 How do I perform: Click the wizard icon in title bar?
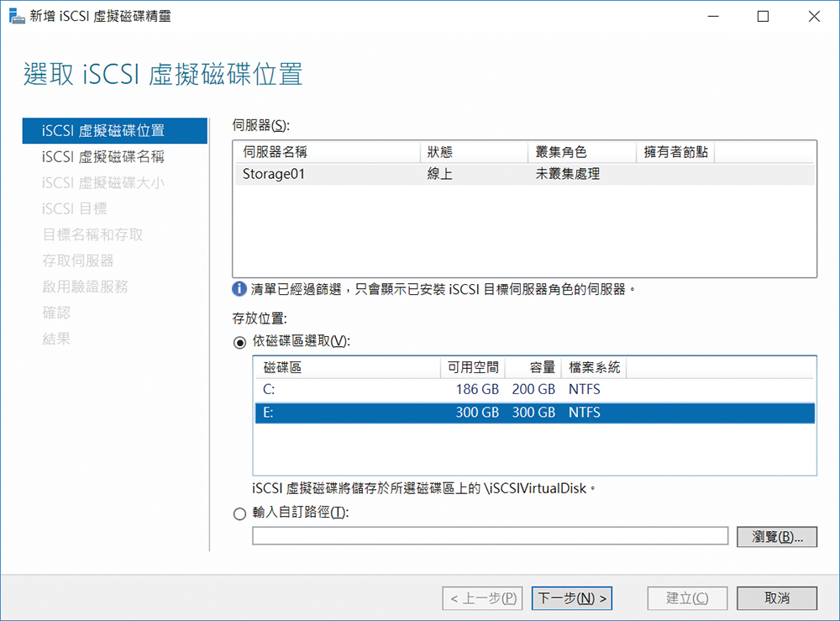click(16, 16)
